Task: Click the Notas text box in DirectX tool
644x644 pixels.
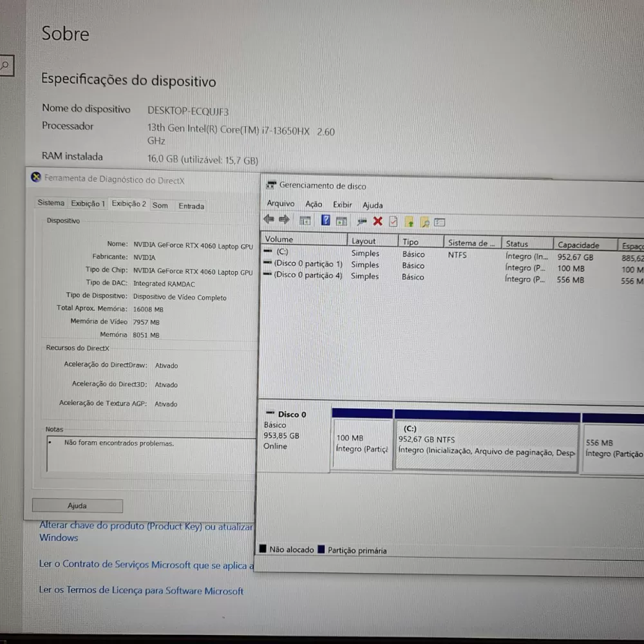Action: coord(151,455)
